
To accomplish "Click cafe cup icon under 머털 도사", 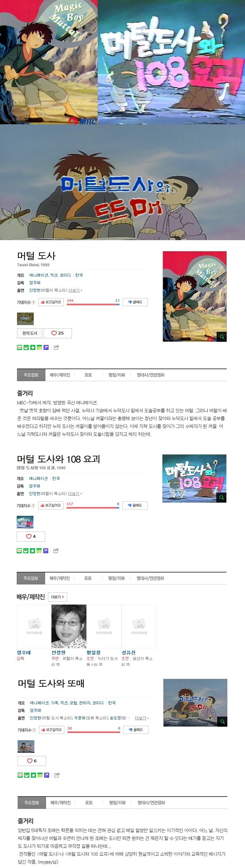I will [x=26, y=347].
